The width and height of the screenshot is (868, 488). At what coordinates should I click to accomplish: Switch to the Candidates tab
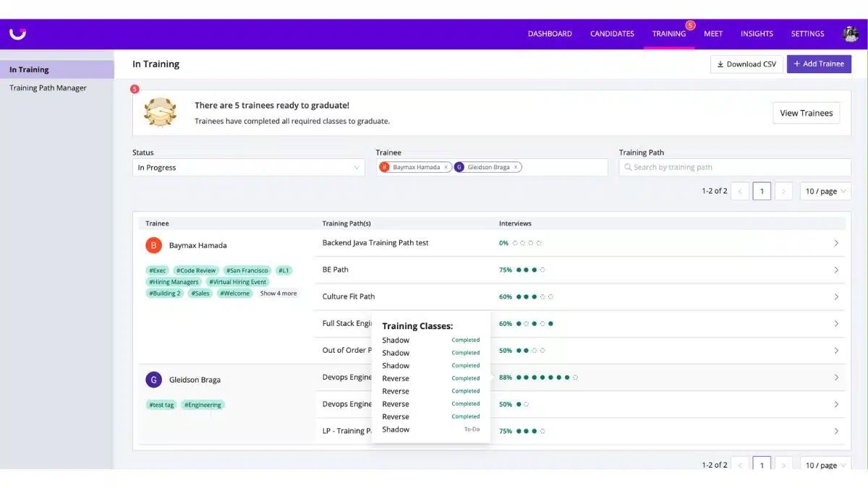coord(611,33)
